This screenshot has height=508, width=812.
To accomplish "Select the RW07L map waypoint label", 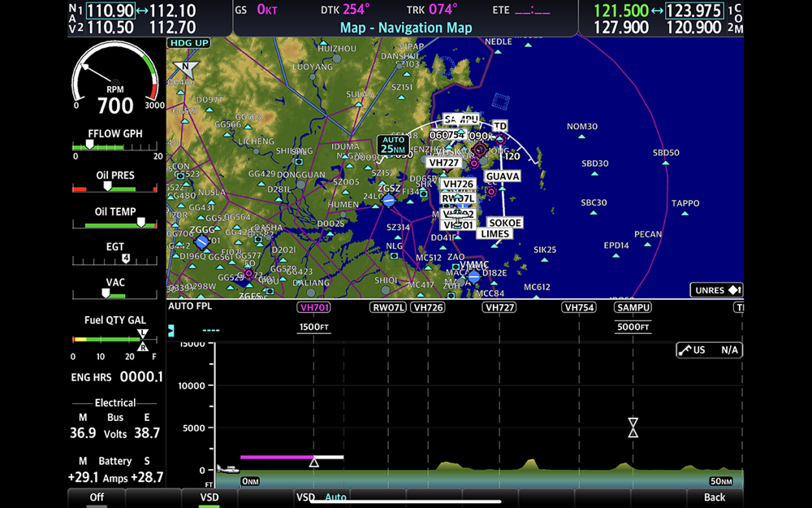I will [x=458, y=198].
